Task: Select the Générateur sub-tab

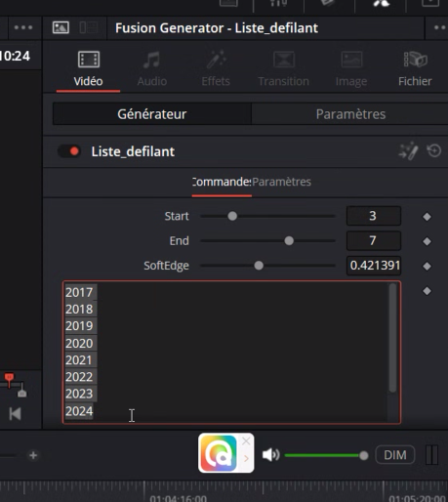Action: [152, 114]
